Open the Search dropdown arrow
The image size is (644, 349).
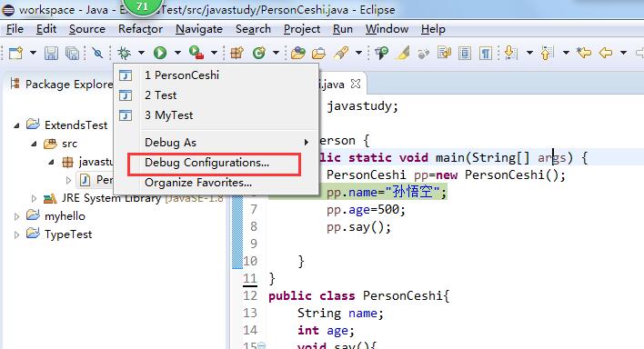coord(358,53)
